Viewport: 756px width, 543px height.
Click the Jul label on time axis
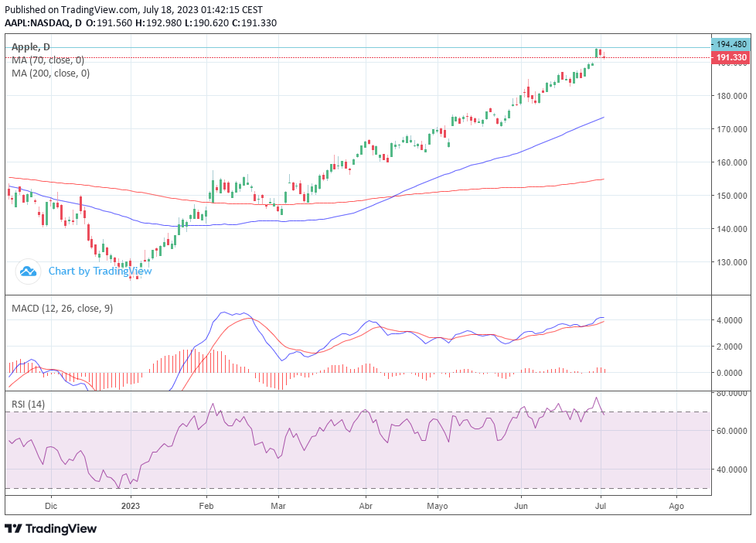coord(601,506)
